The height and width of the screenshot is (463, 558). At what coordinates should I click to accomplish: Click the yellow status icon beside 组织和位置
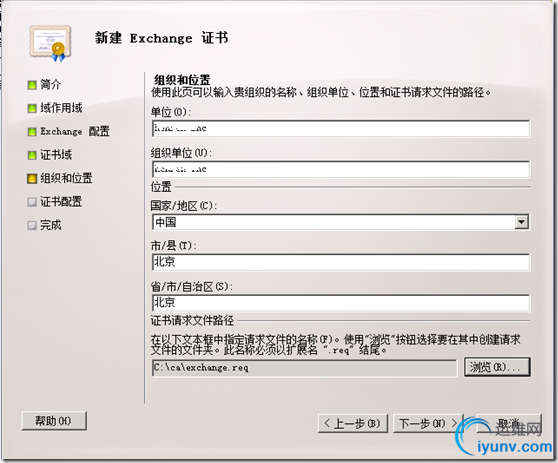point(32,179)
